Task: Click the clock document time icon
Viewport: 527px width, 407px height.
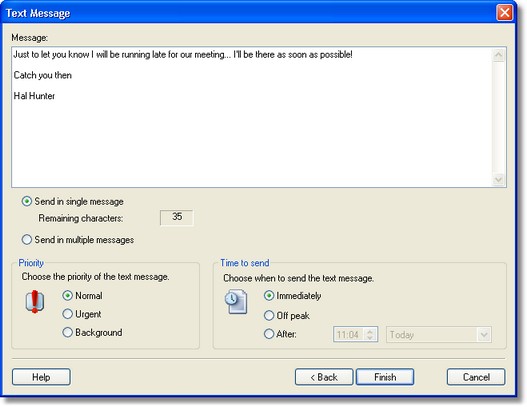Action: tap(236, 301)
